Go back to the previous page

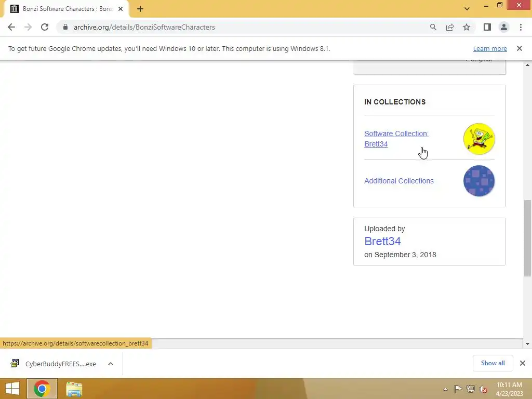pos(11,27)
